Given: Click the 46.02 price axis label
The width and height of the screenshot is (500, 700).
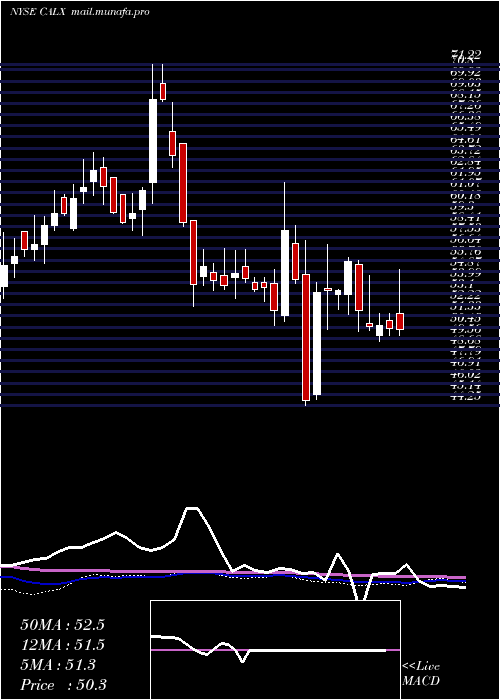Looking at the screenshot, I should click(466, 376).
